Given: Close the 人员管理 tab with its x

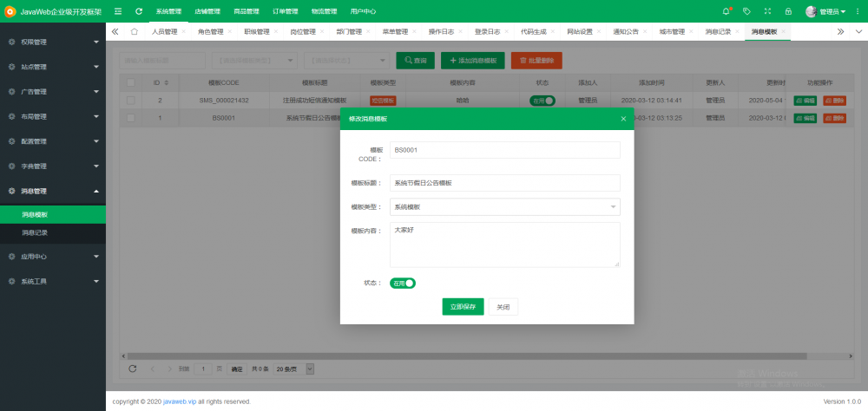Looking at the screenshot, I should pyautogui.click(x=183, y=31).
